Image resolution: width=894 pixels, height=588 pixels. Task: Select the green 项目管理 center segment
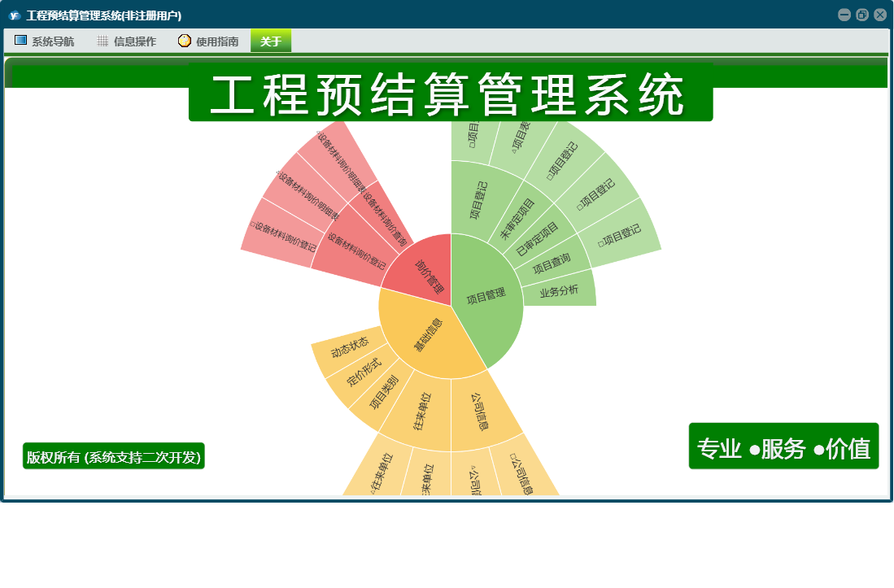(x=486, y=296)
